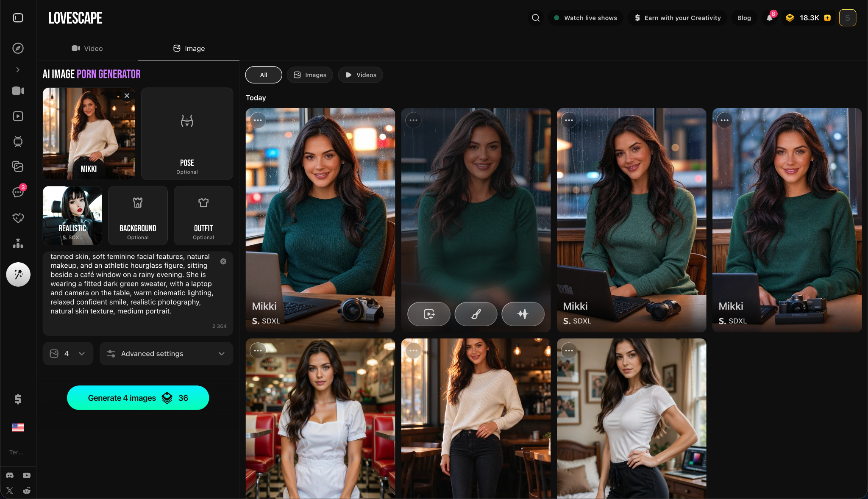Click the search magnifier icon in header

pyautogui.click(x=536, y=18)
